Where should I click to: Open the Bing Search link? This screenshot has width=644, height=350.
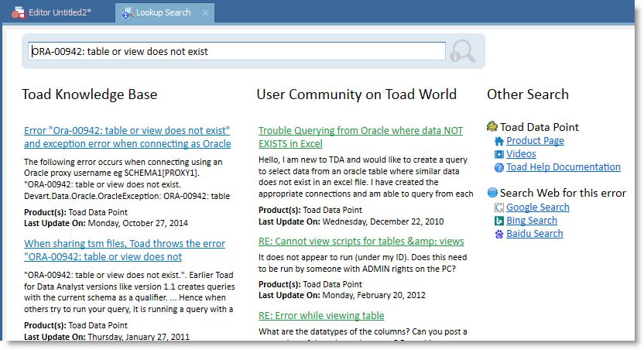pos(532,220)
